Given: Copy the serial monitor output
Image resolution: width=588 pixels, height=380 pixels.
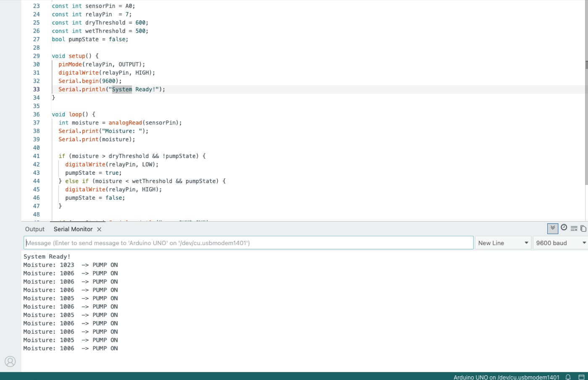Looking at the screenshot, I should [583, 228].
